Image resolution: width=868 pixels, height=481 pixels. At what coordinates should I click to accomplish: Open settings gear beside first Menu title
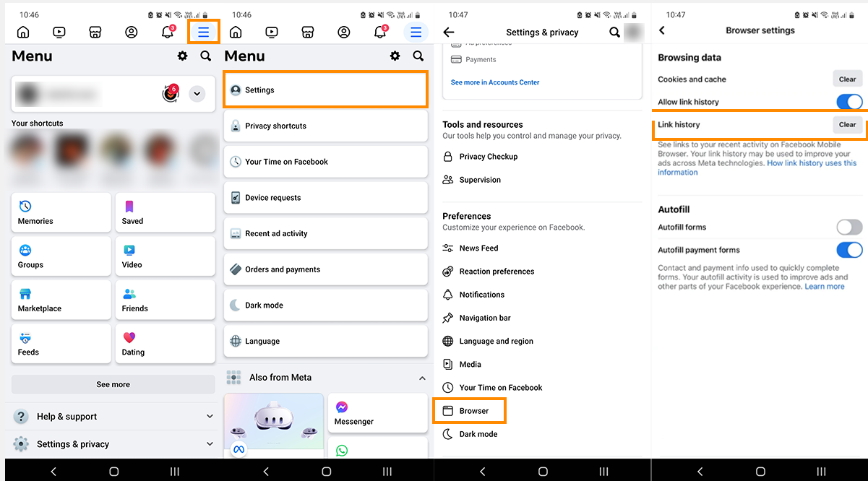[182, 56]
